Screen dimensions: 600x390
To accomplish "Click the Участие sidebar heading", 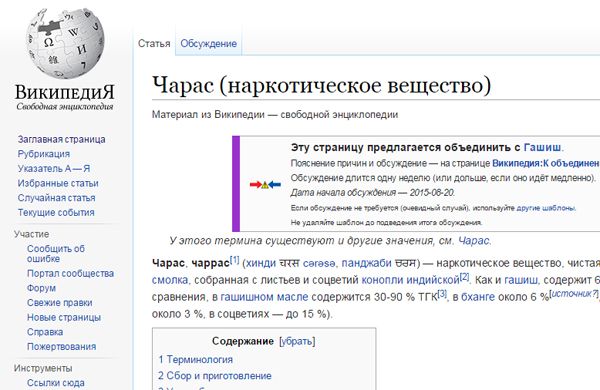I will click(31, 234).
